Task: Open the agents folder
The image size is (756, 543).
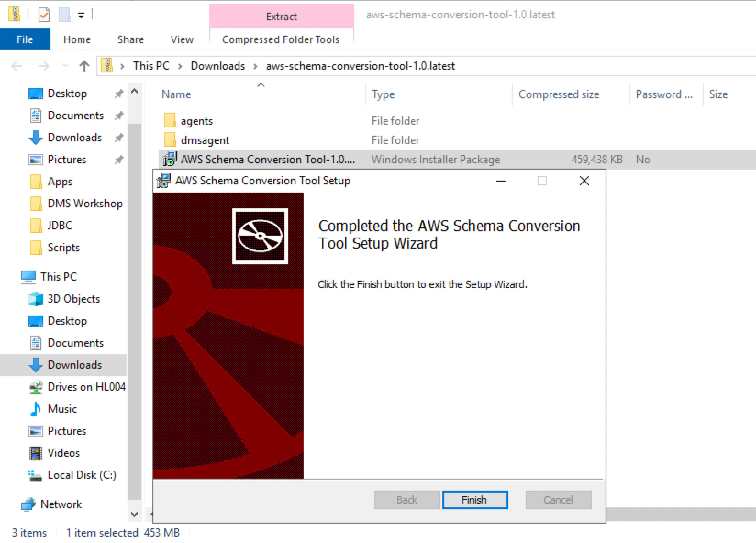Action: click(x=197, y=121)
